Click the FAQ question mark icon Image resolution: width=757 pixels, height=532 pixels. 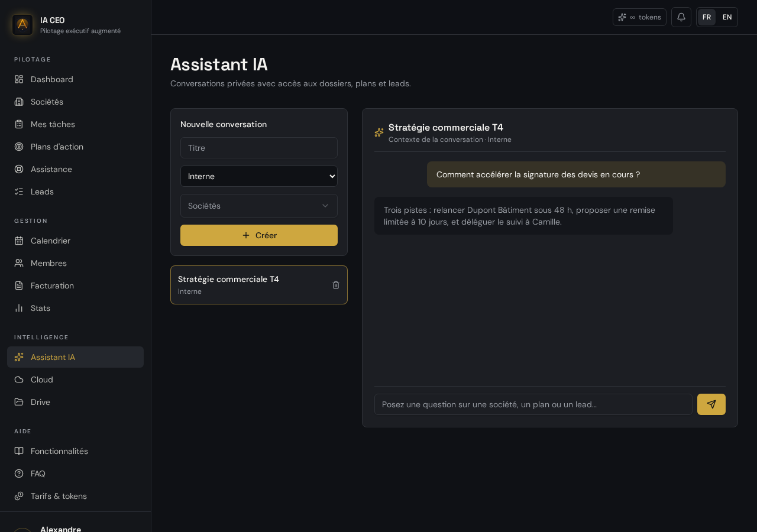pyautogui.click(x=19, y=473)
